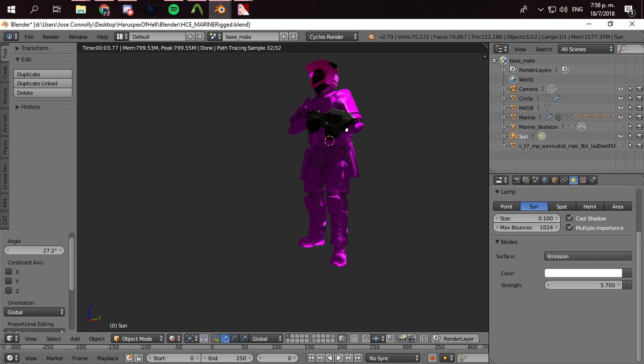Collapse the Lamp panel
Screen dimensions: 644x364
coord(504,192)
